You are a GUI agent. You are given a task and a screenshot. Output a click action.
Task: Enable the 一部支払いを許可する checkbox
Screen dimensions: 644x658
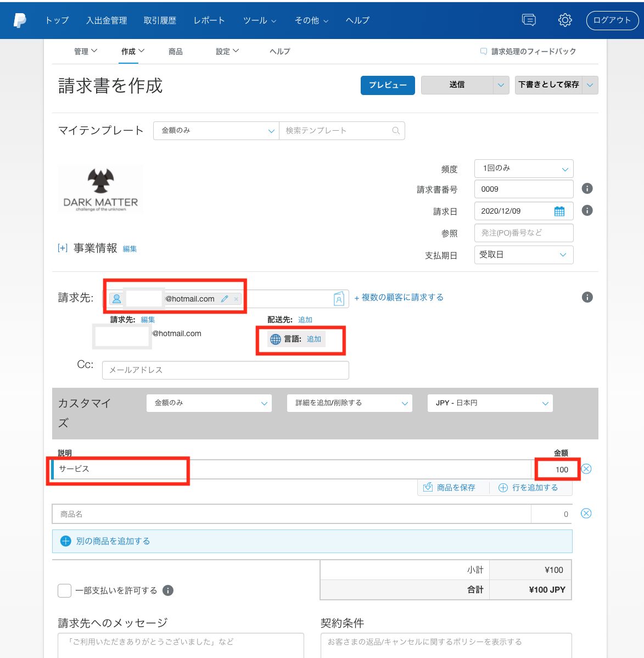(x=65, y=590)
